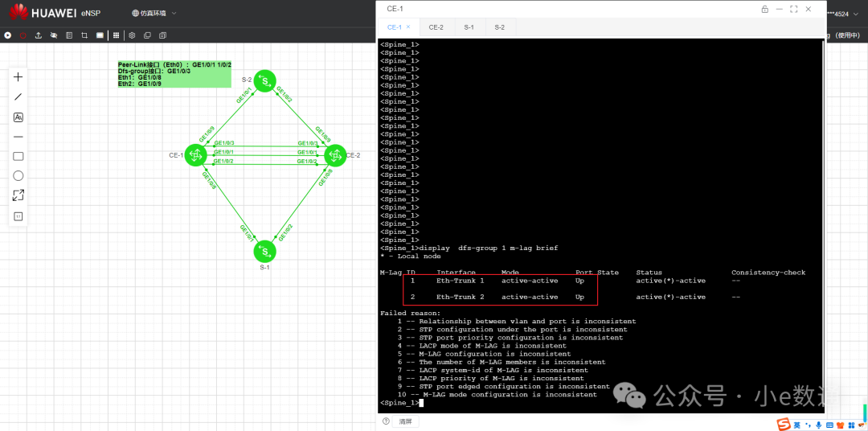This screenshot has width=868, height=431.
Task: Close the CE-1 tab with its x
Action: [x=408, y=27]
